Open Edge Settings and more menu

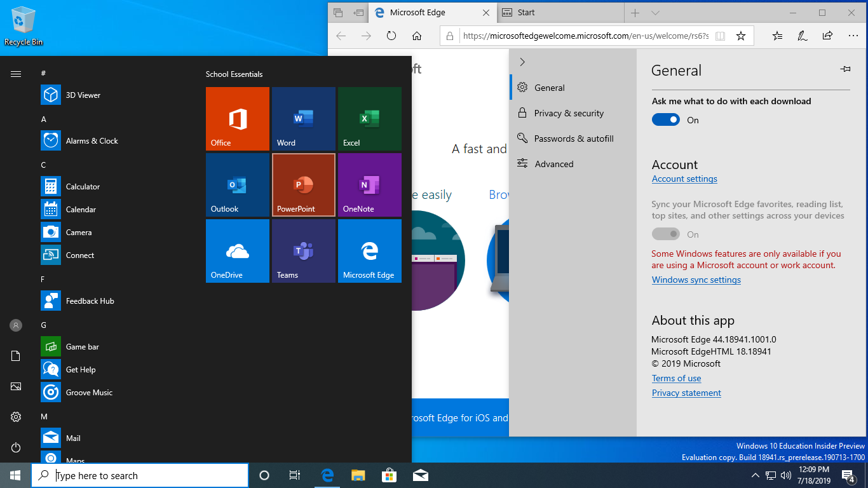click(x=852, y=36)
